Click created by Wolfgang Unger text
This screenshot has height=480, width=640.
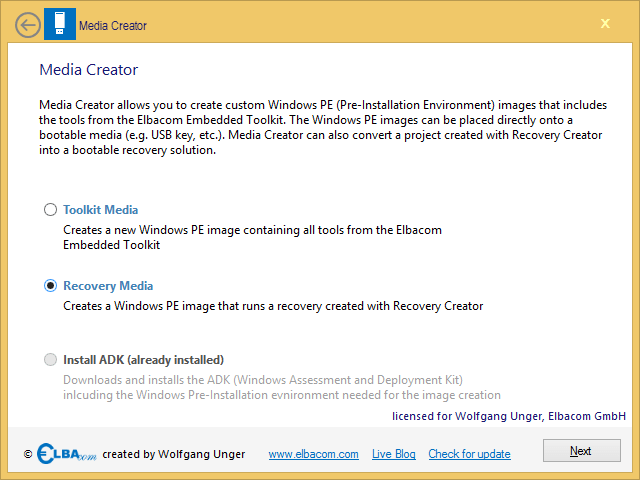[173, 454]
